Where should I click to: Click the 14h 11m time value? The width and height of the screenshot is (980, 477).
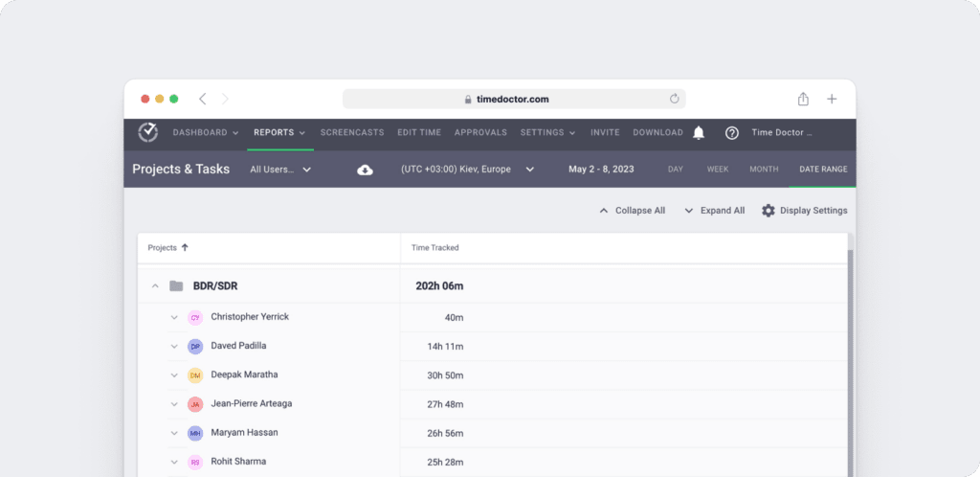coord(445,347)
